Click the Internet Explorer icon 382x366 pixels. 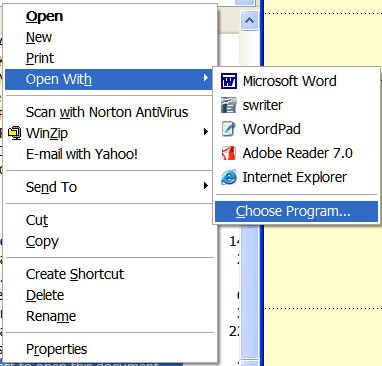(229, 177)
